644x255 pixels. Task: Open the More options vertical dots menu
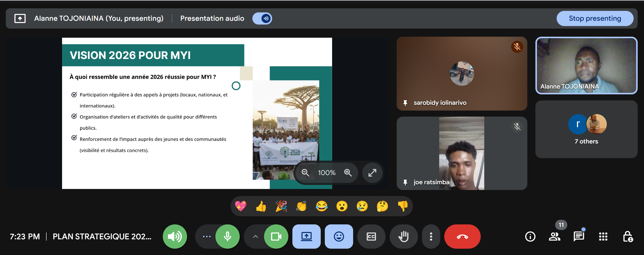click(431, 237)
